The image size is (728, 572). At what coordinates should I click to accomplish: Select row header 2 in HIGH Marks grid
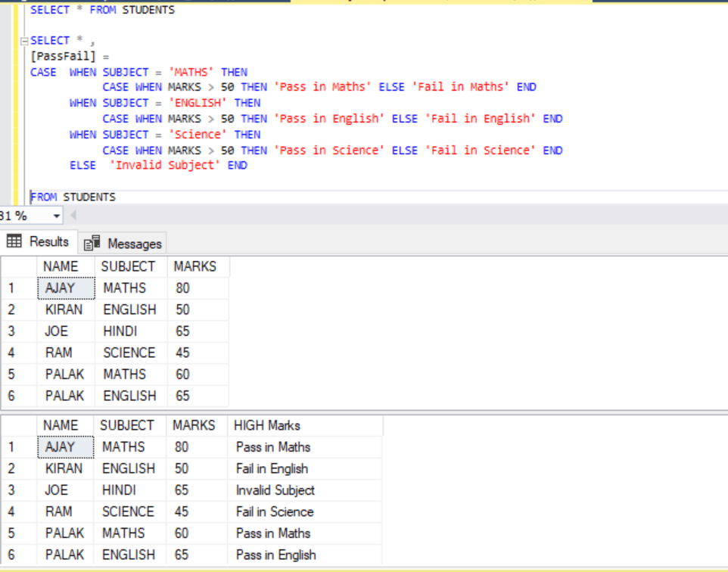coord(19,469)
